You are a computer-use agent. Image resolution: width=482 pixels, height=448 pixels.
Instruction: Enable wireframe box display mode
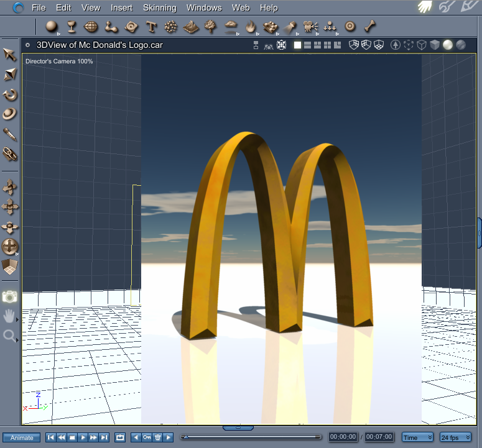(x=422, y=45)
